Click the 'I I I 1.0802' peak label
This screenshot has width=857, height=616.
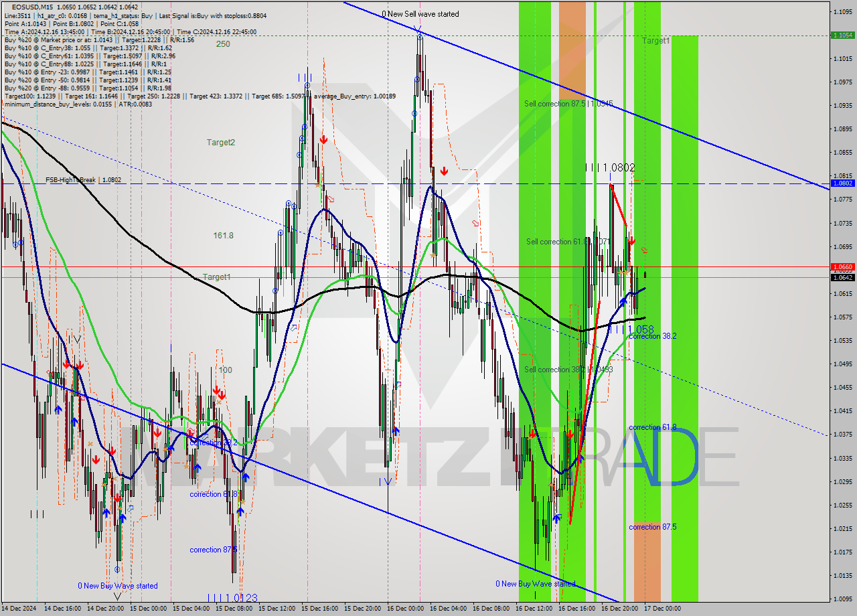pos(610,167)
